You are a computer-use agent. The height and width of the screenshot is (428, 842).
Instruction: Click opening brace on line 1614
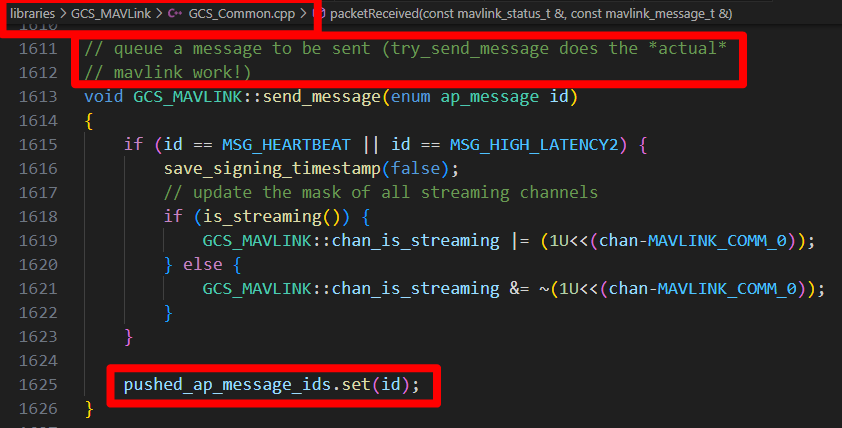(x=89, y=121)
